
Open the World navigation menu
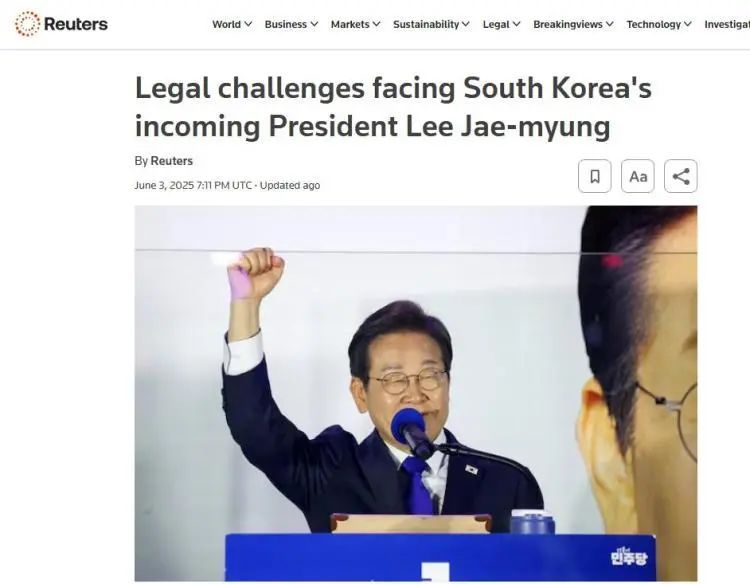(227, 24)
